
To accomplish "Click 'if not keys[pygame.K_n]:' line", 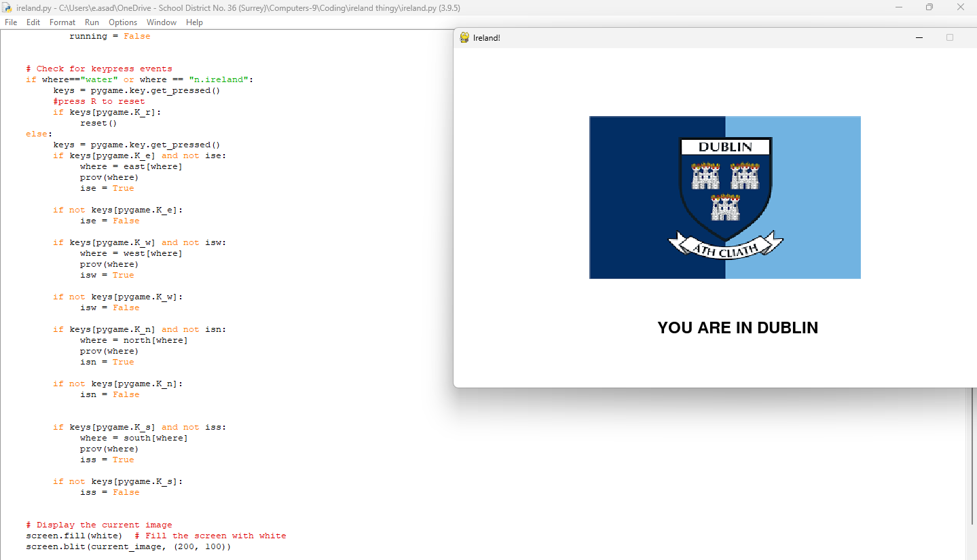I will click(118, 384).
